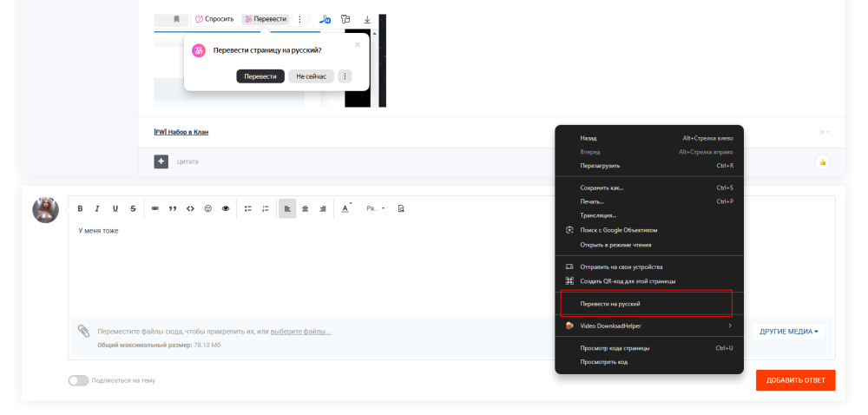The image size is (868, 415).
Task: Toggle bold formatting in the editor
Action: click(80, 208)
